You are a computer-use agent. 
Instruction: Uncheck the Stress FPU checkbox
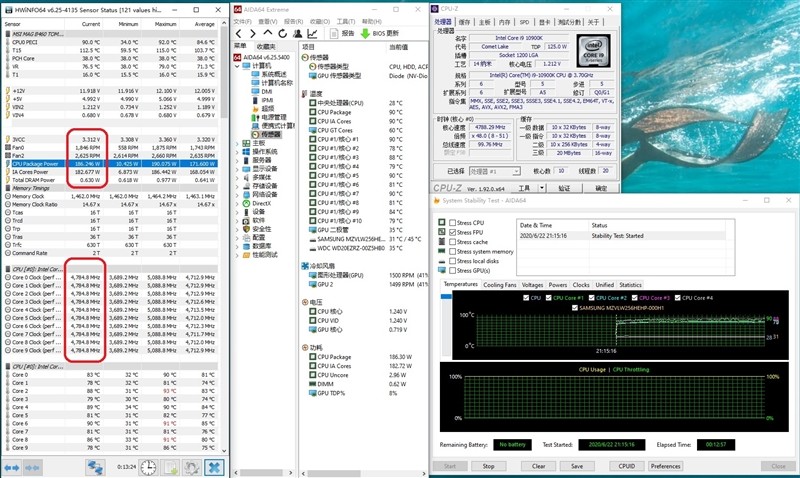click(x=453, y=232)
